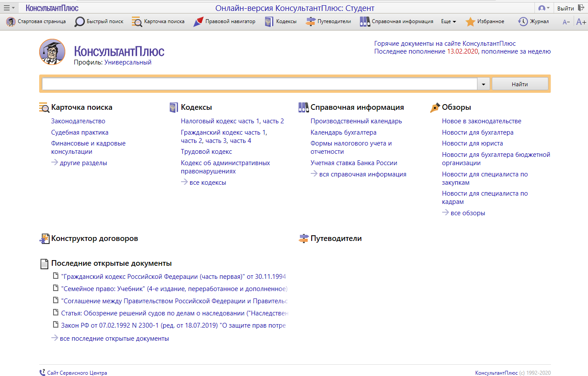Expand the search field history dropdown arrow

point(484,85)
